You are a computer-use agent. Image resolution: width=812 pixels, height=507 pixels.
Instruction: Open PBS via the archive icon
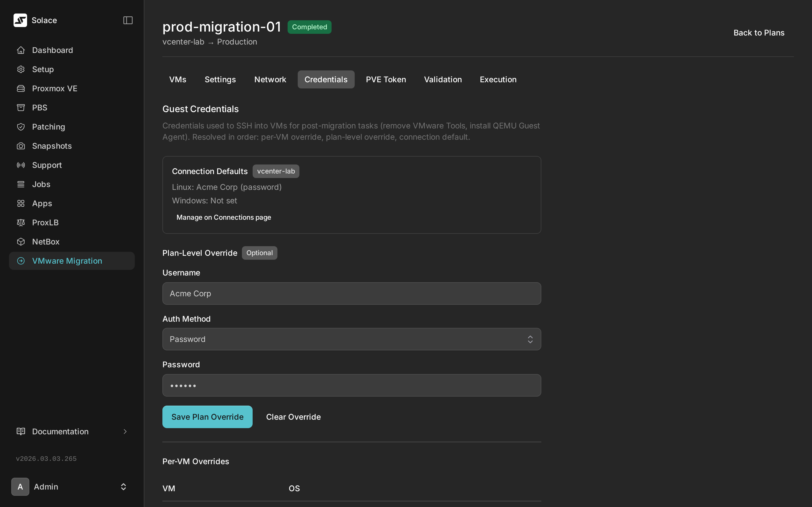click(x=21, y=108)
